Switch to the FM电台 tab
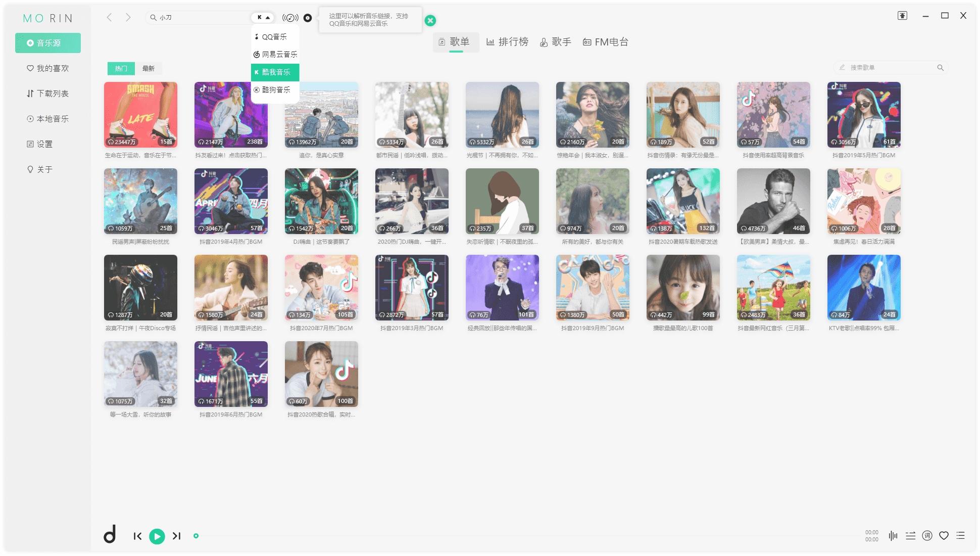Screen dimensions: 980x556 [605, 42]
